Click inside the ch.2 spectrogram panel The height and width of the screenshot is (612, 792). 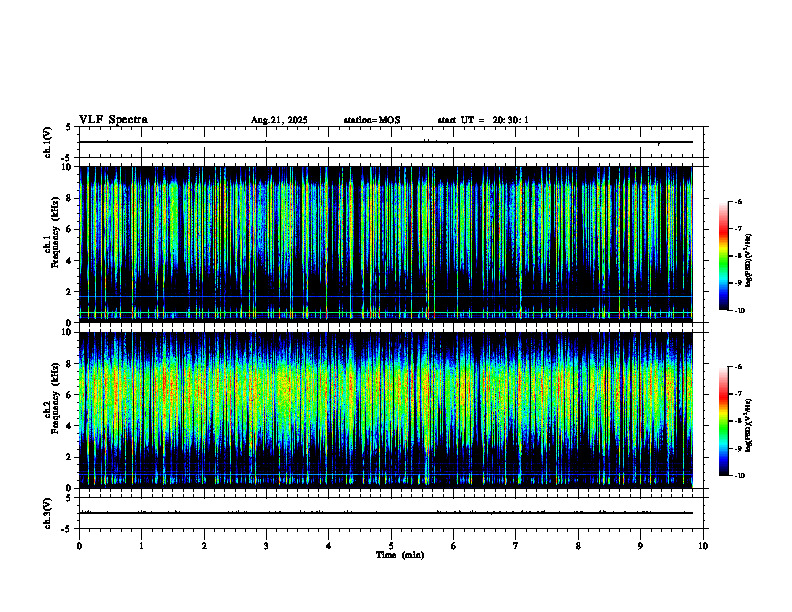[386, 410]
